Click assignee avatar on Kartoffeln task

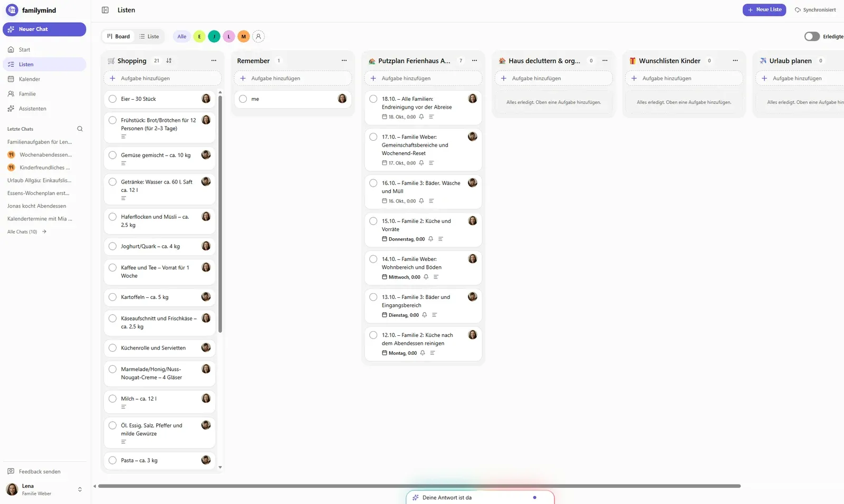[x=206, y=297]
